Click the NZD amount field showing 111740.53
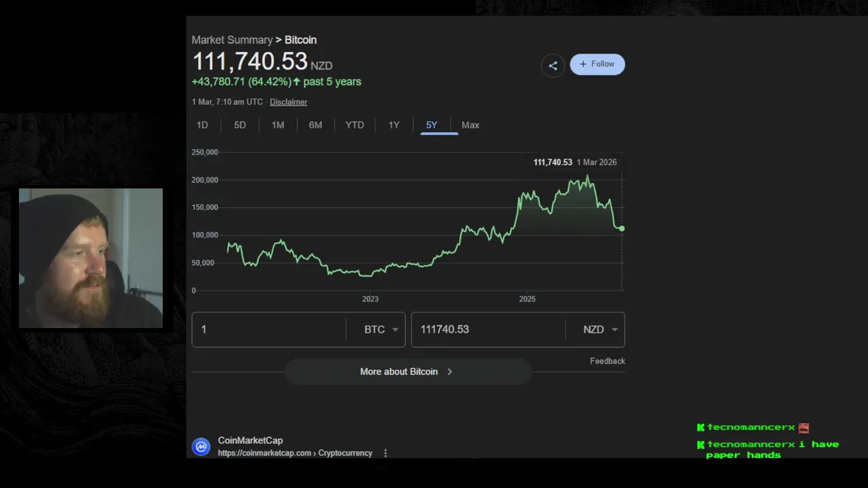This screenshot has width=868, height=488. 488,329
